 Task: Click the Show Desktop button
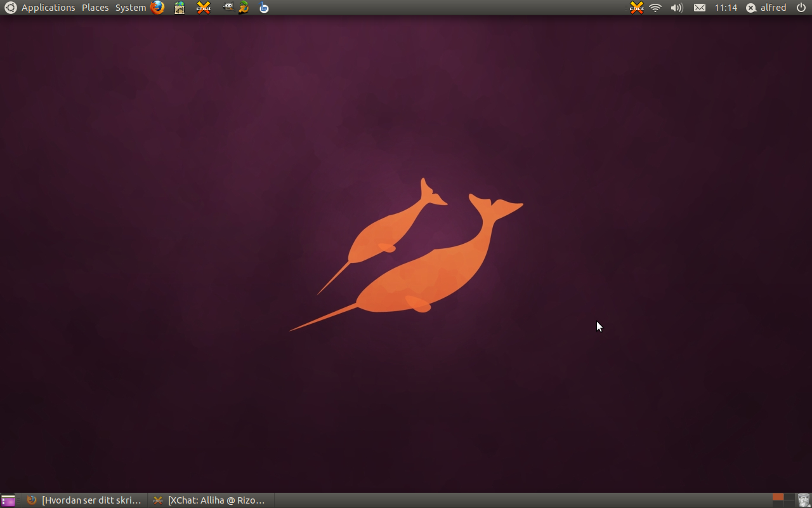(x=8, y=500)
